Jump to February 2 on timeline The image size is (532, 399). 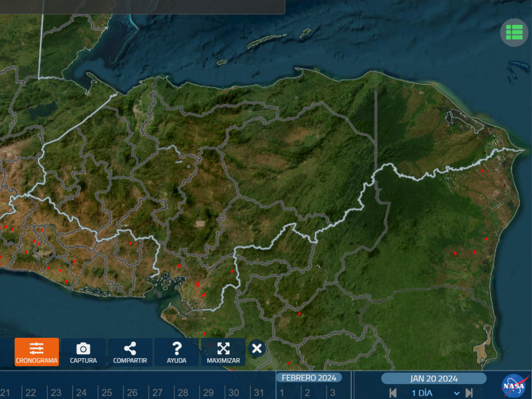[x=307, y=393]
